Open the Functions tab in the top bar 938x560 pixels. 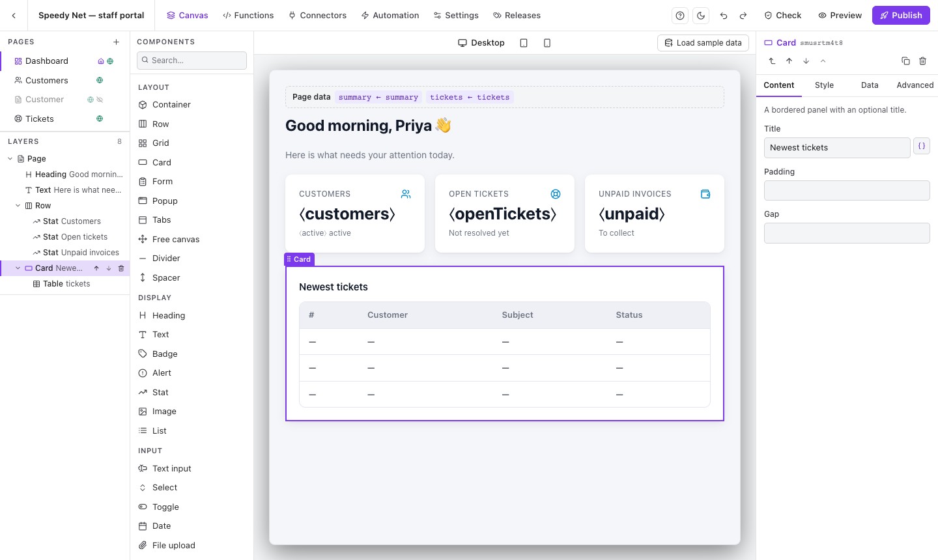coord(248,16)
